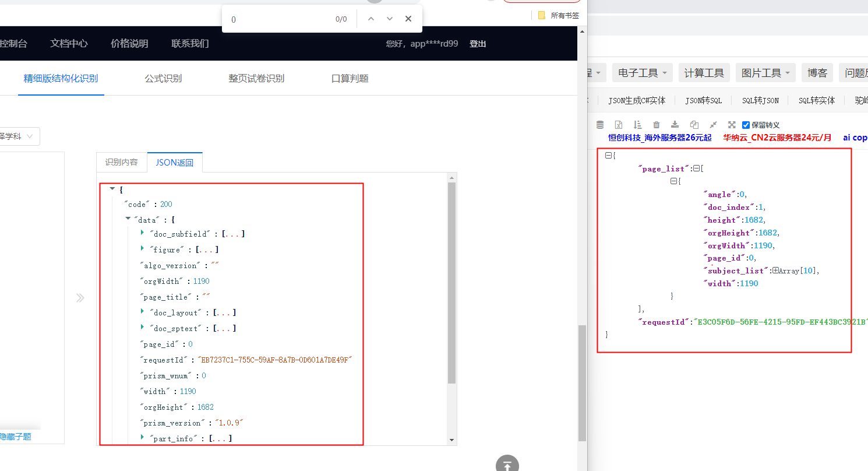
Task: Collapse the page_list inner object minus box
Action: pyautogui.click(x=674, y=181)
